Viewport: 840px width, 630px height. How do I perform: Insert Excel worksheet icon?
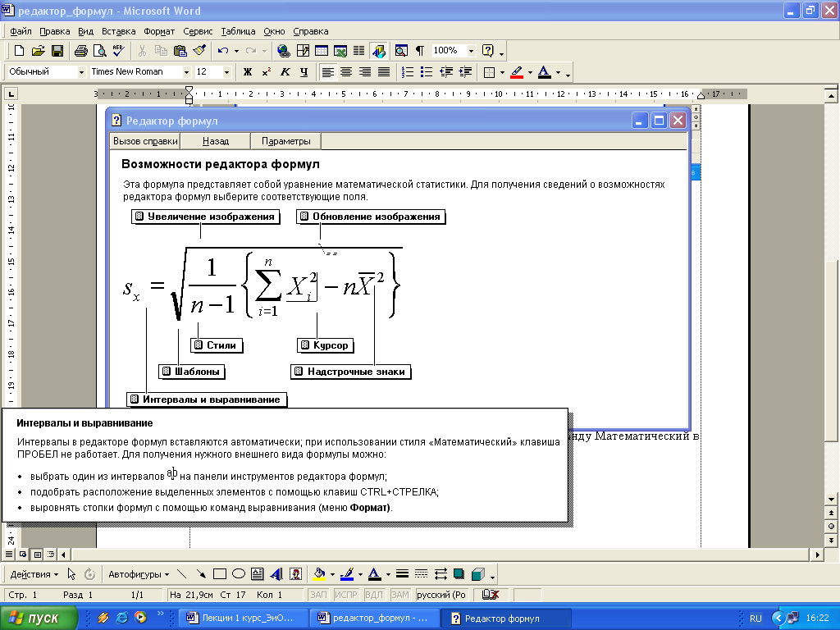pos(340,51)
